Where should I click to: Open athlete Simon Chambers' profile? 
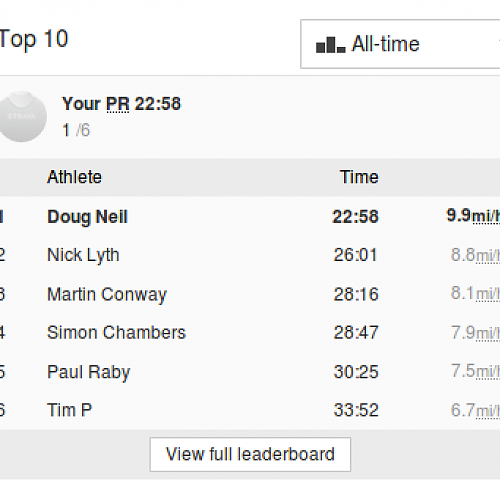tap(116, 332)
